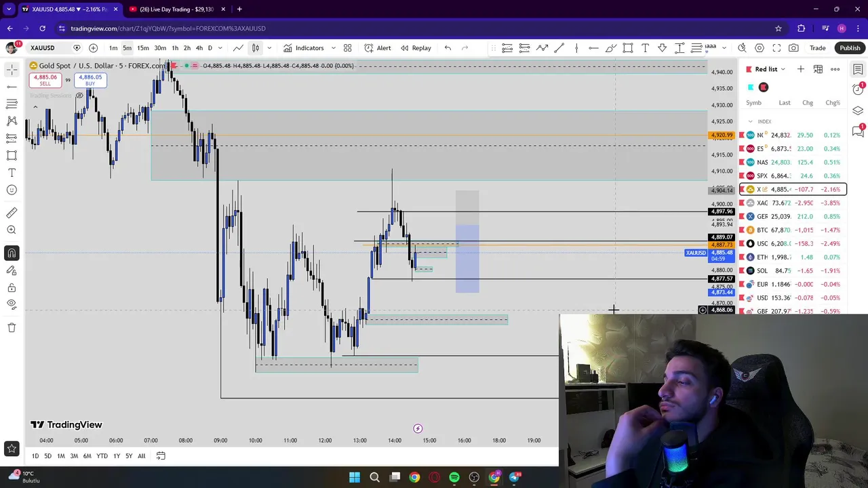Open the date range calendar icon

161,456
